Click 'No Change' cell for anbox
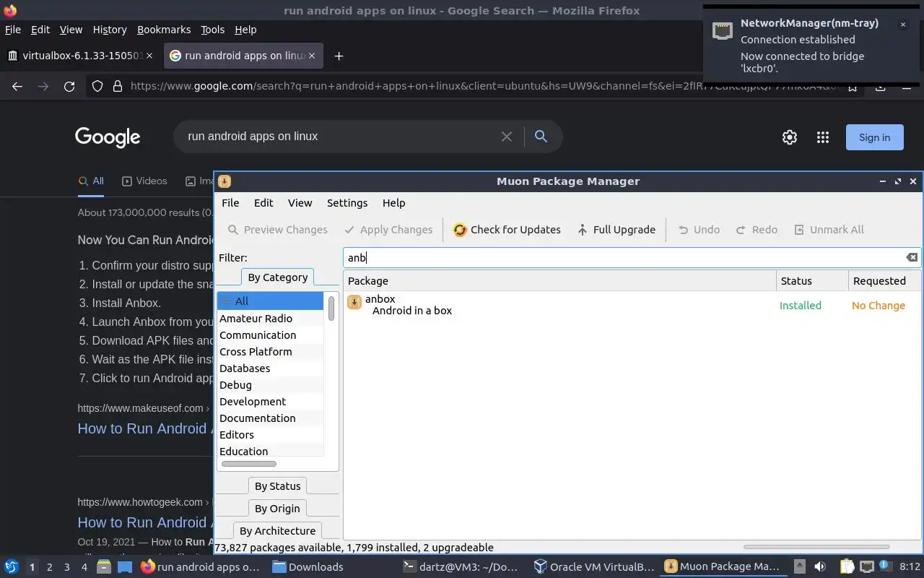Viewport: 924px width, 578px height. coord(878,306)
